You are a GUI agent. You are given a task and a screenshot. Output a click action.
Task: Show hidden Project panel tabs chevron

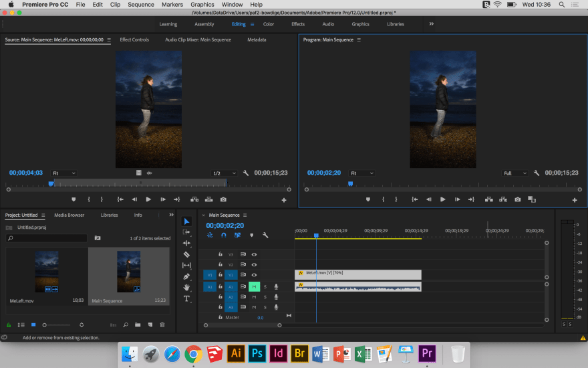[171, 215]
